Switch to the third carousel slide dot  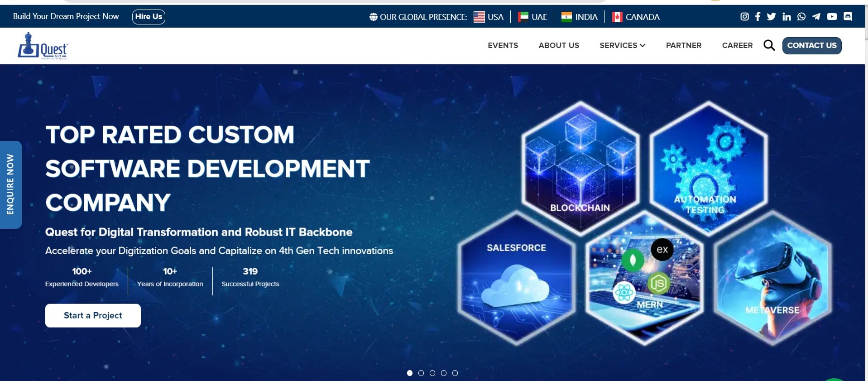coord(432,373)
